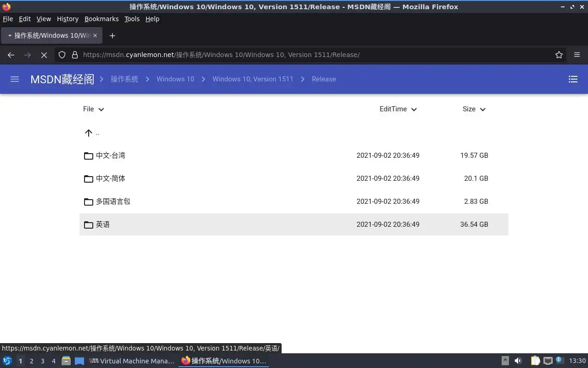Show the desktop taskbar icon

coord(79,361)
